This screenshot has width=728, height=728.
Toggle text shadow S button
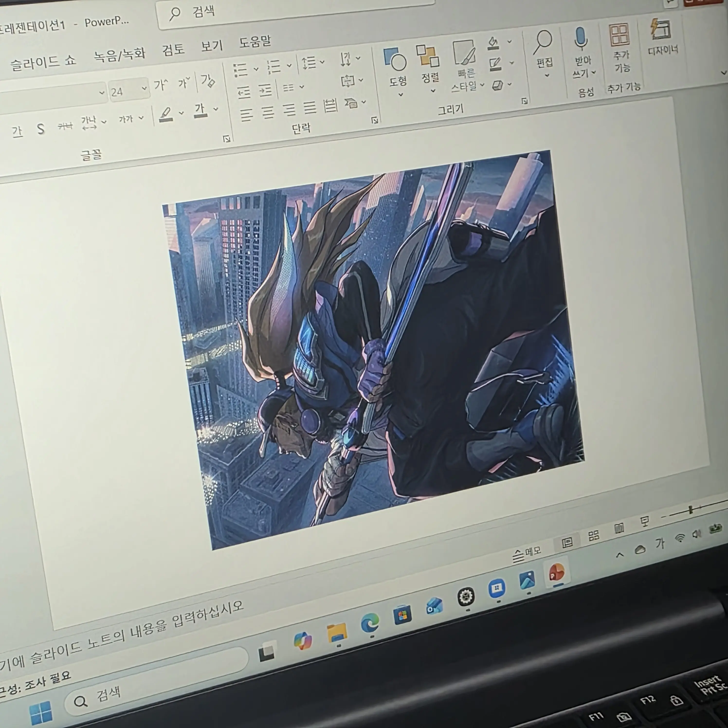[41, 129]
